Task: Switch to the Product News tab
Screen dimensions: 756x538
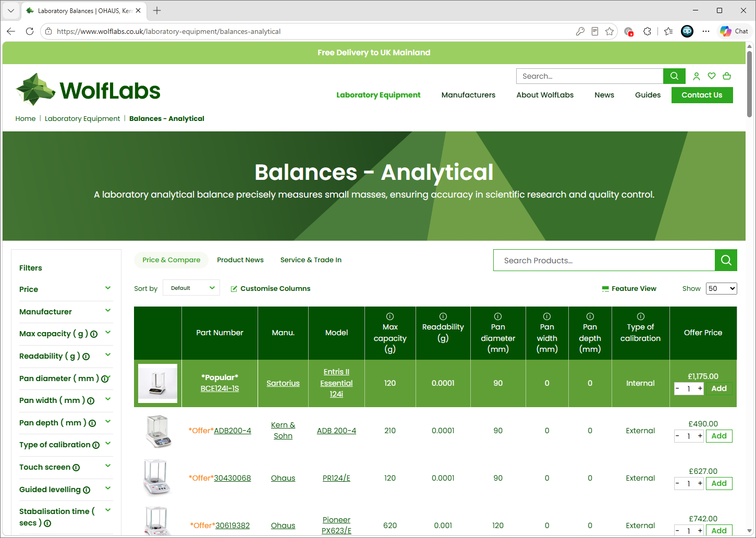Action: click(x=240, y=260)
